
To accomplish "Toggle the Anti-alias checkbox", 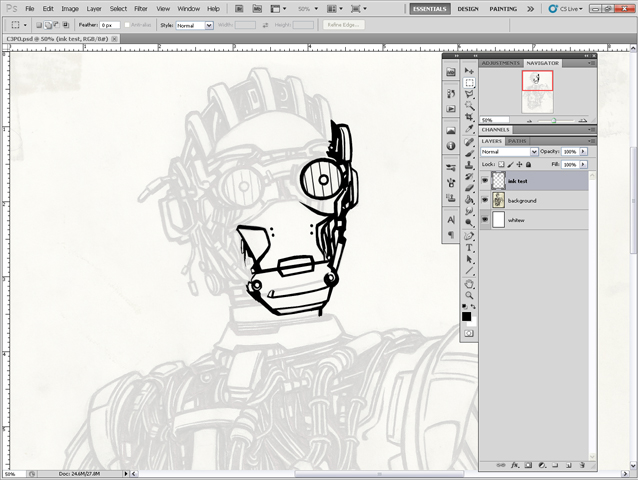I will (x=127, y=25).
